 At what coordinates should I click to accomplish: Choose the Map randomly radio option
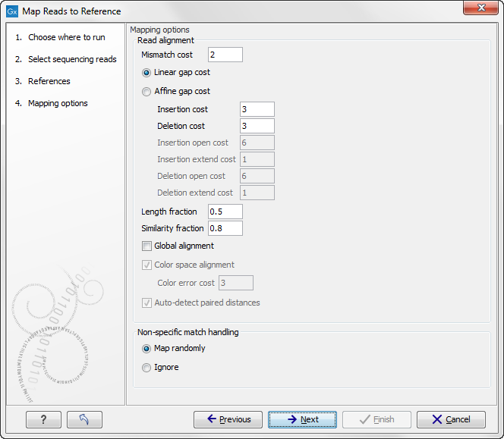click(x=146, y=349)
